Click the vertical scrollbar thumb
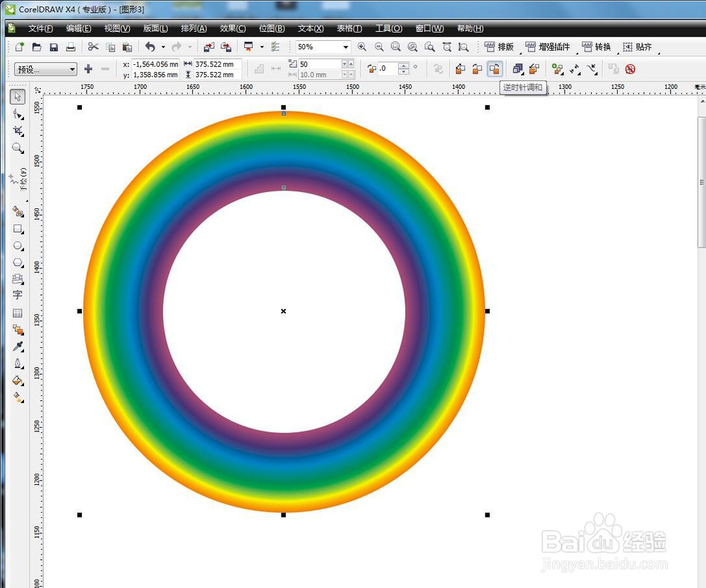This screenshot has height=588, width=706. pos(702,182)
